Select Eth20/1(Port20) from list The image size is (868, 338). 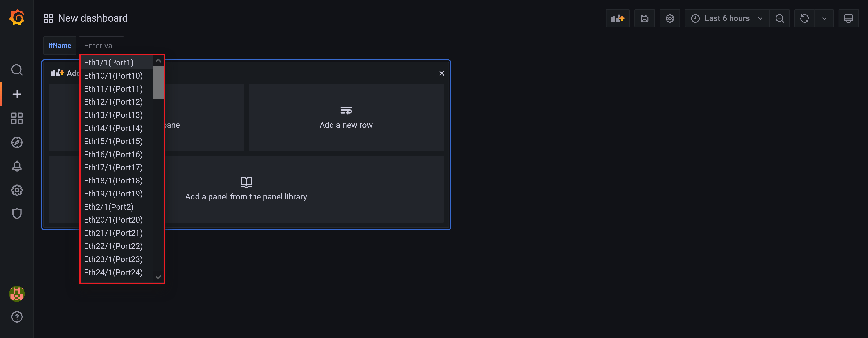(x=113, y=219)
